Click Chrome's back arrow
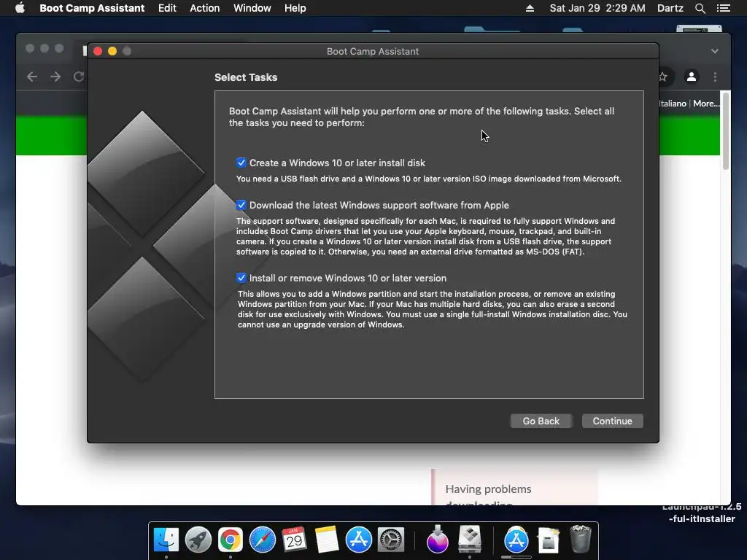 click(x=32, y=77)
